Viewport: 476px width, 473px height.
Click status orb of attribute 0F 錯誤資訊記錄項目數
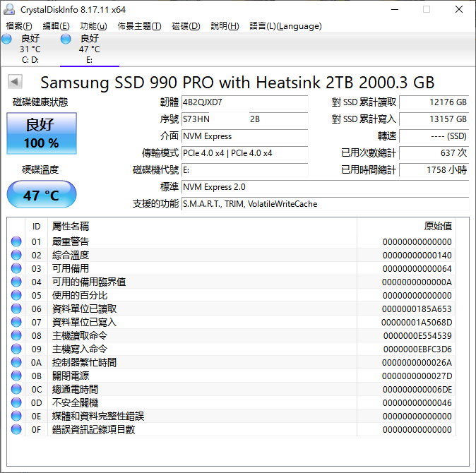point(16,429)
